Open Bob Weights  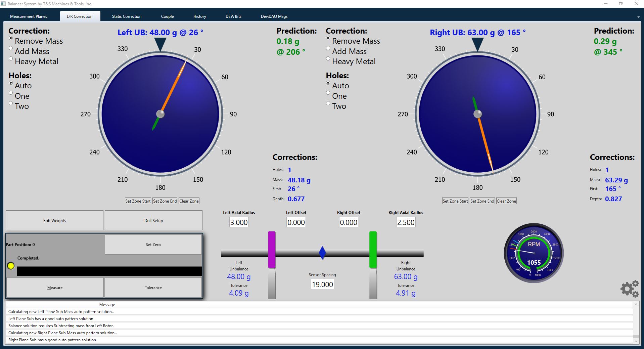[54, 220]
